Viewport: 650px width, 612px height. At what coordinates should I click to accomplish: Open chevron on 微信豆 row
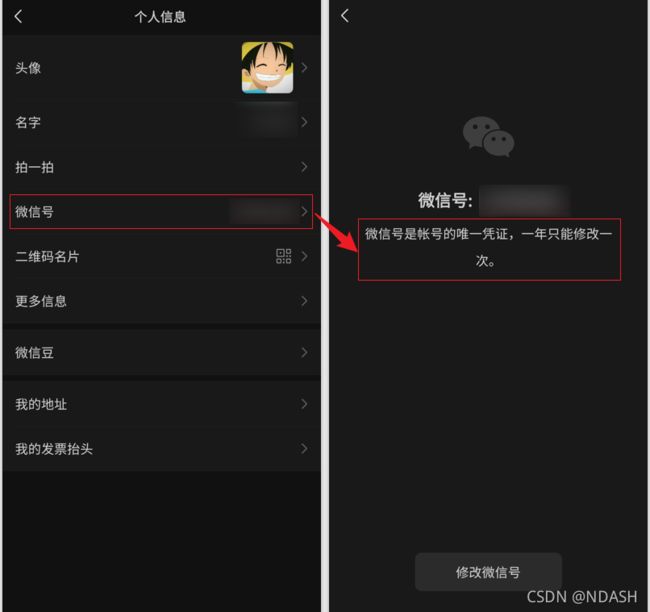[304, 353]
